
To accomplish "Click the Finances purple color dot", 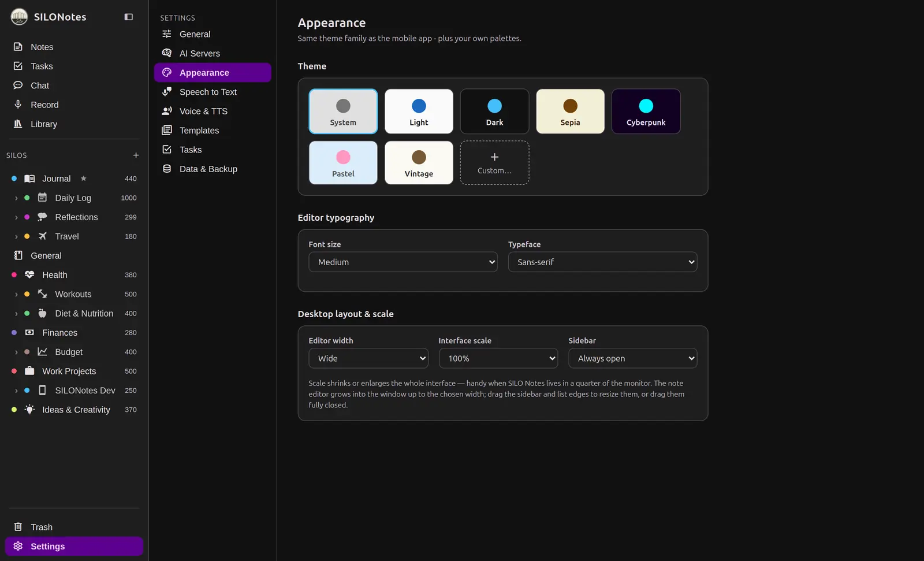I will tap(14, 332).
